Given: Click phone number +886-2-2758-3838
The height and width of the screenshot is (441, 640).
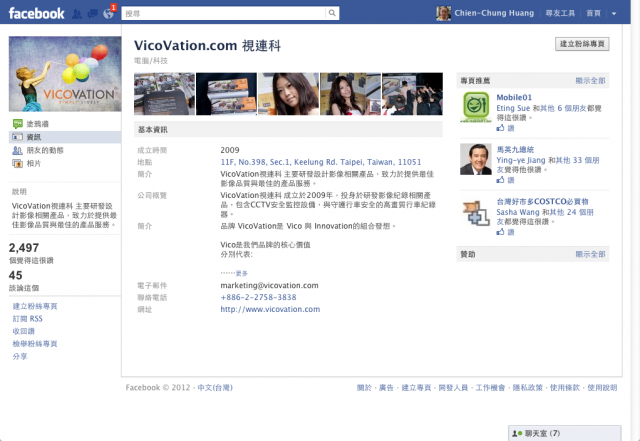Looking at the screenshot, I should tap(258, 297).
